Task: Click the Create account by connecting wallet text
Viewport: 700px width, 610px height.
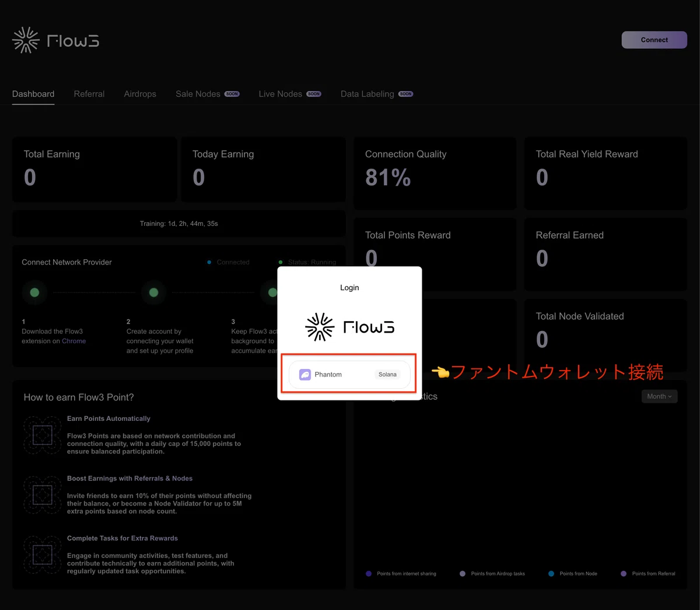Action: point(160,341)
